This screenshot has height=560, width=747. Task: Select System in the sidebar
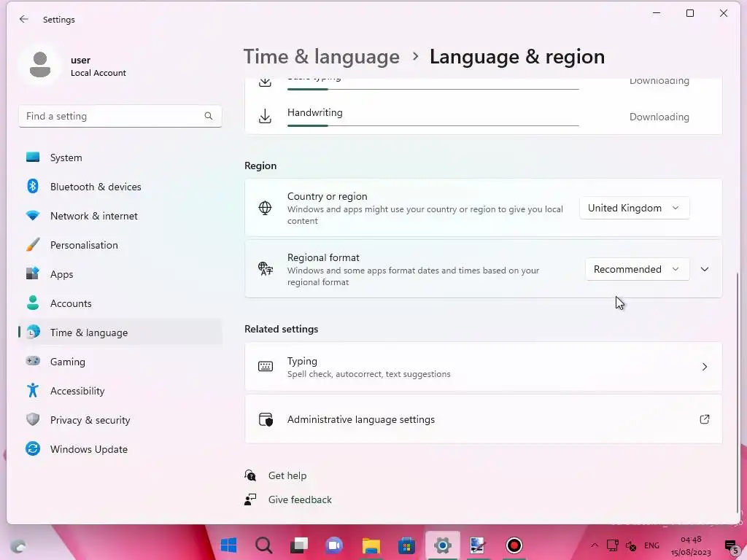[x=120, y=157]
